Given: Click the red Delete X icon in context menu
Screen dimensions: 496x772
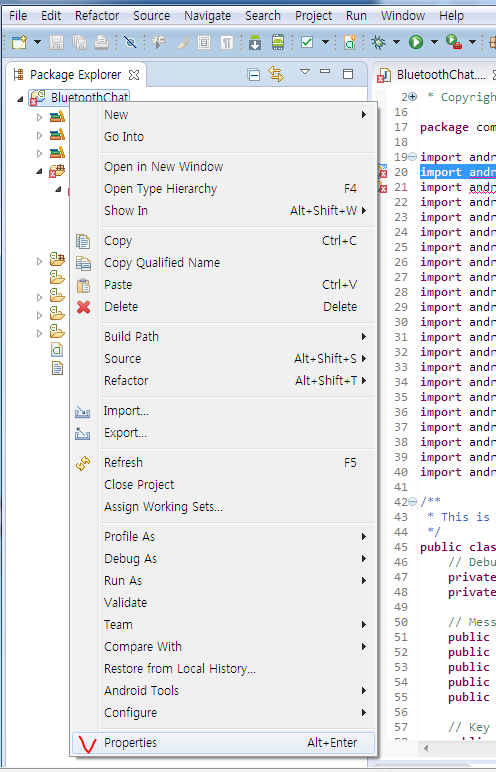Looking at the screenshot, I should [x=83, y=307].
